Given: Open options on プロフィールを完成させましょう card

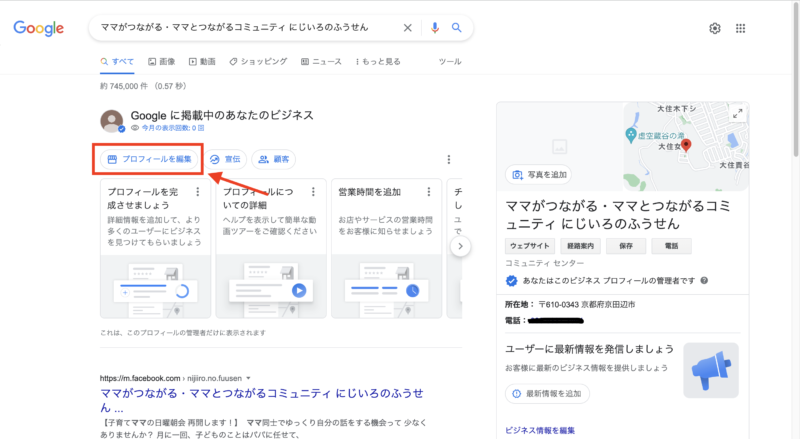Looking at the screenshot, I should (197, 192).
